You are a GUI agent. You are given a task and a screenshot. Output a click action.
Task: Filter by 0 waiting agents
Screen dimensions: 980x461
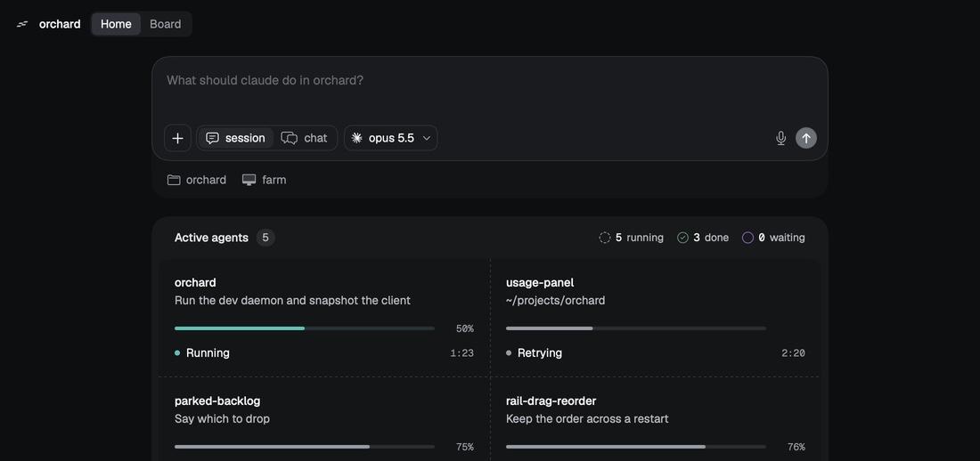click(x=773, y=238)
